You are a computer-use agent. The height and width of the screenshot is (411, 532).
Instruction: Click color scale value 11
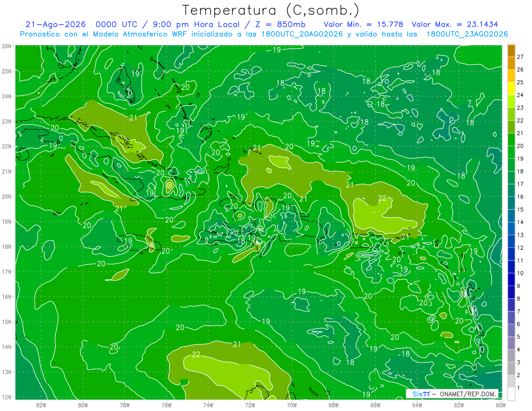520,261
